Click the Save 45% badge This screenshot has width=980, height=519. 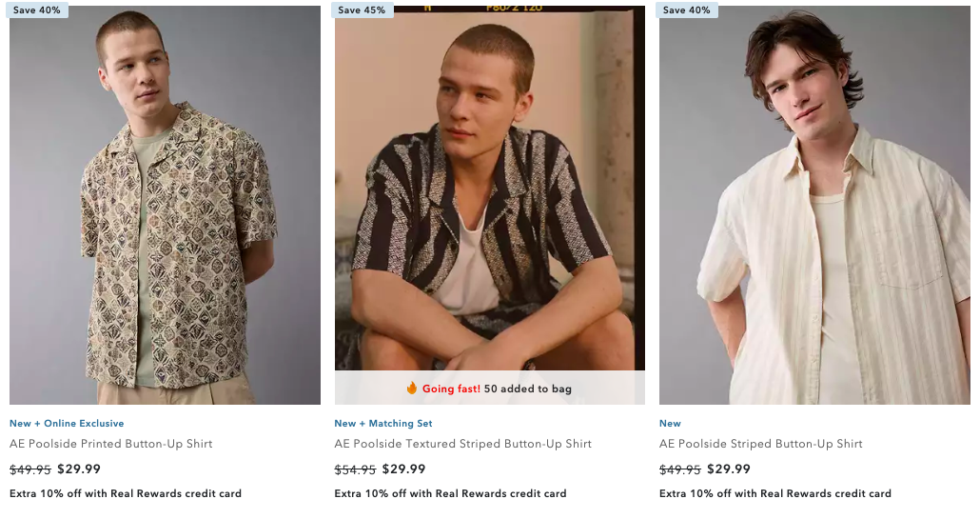(362, 10)
